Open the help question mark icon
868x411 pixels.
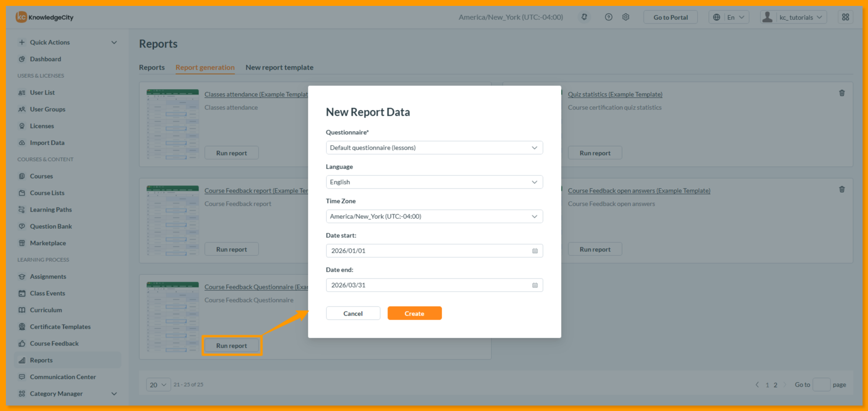609,17
